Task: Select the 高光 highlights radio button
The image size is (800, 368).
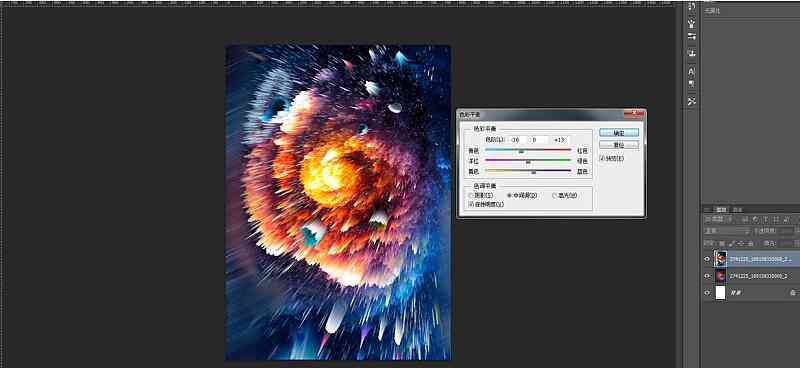Action: tap(555, 195)
